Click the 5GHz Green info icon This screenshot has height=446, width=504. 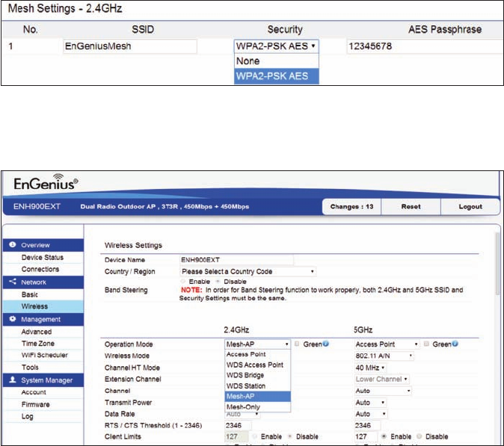455,344
